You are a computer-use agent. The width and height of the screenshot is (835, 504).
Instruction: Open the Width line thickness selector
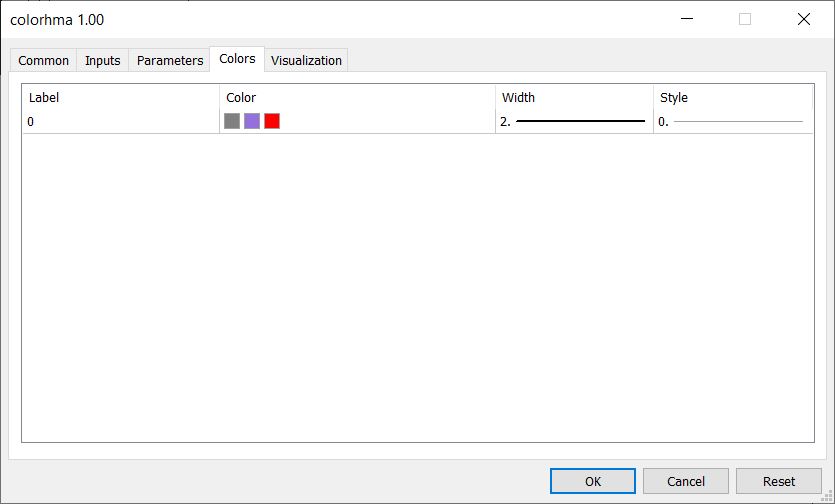[574, 121]
